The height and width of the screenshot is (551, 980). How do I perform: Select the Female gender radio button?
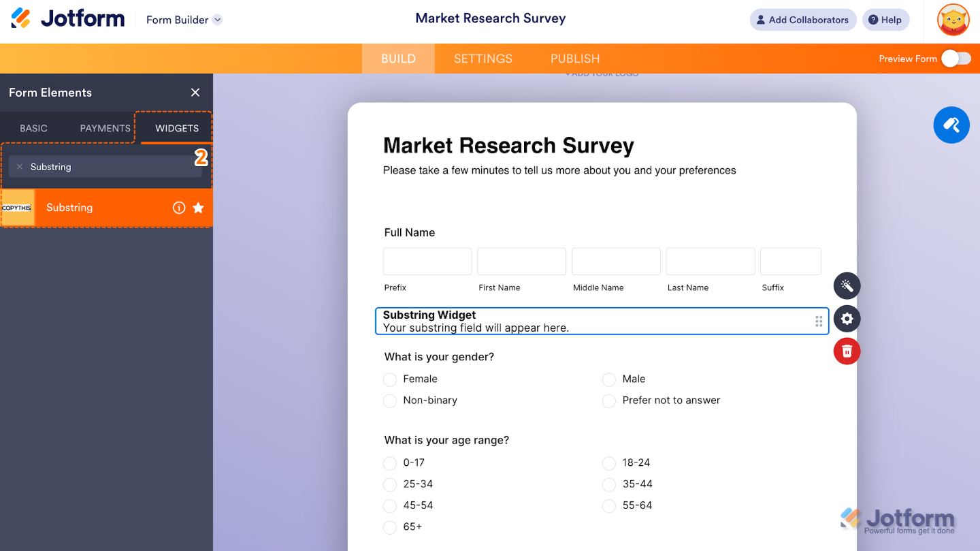click(390, 379)
